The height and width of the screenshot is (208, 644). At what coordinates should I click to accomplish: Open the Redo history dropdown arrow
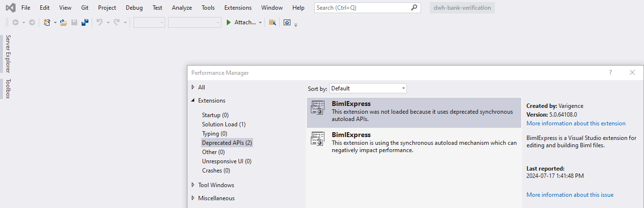pos(125,22)
